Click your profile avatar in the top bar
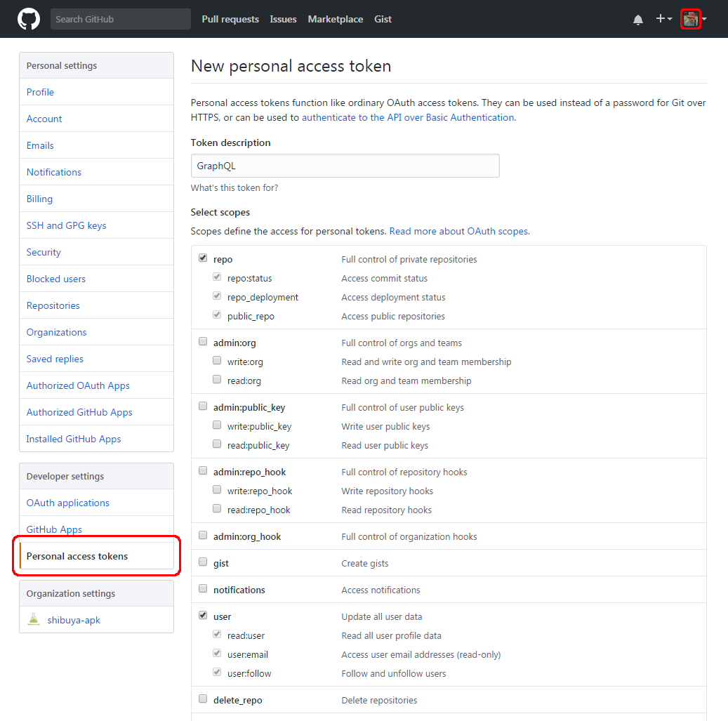 click(689, 19)
